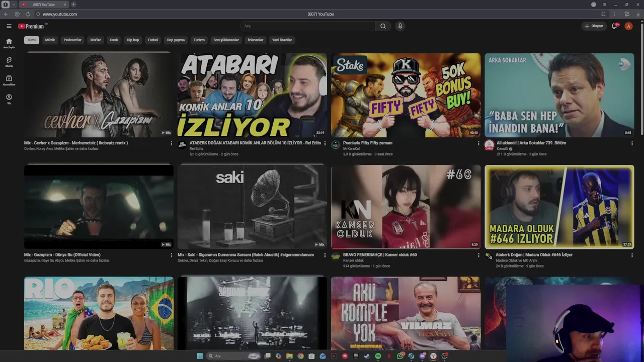Open BRAVO FENERBAHÇE Kanser olduk #60 title
The width and height of the screenshot is (644, 362).
click(380, 254)
